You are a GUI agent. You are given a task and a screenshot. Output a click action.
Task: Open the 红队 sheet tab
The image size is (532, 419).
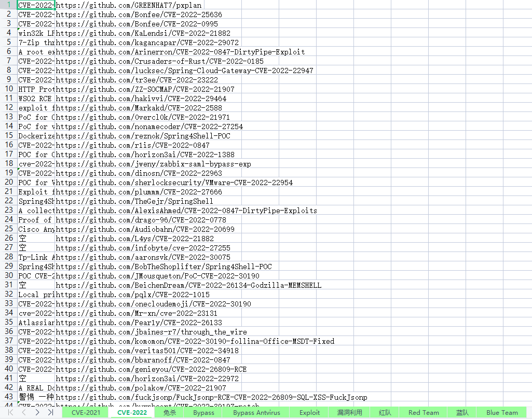pos(385,413)
